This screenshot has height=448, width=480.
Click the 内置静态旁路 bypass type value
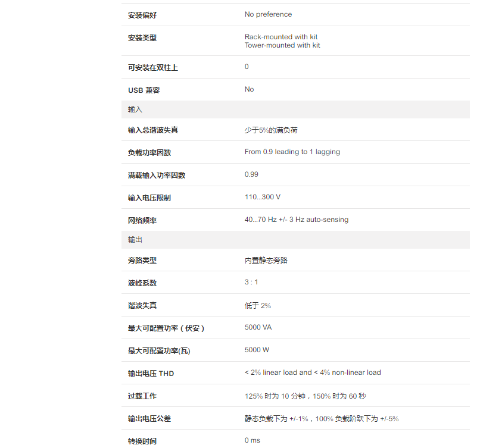click(266, 261)
